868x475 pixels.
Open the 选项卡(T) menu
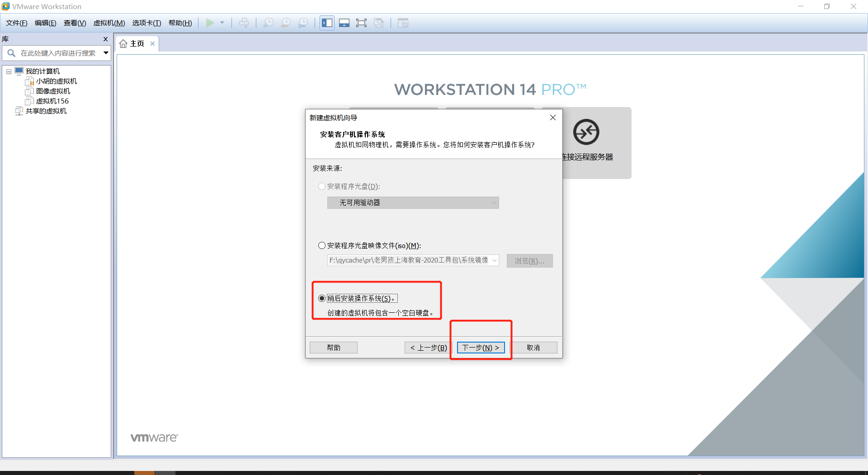146,23
